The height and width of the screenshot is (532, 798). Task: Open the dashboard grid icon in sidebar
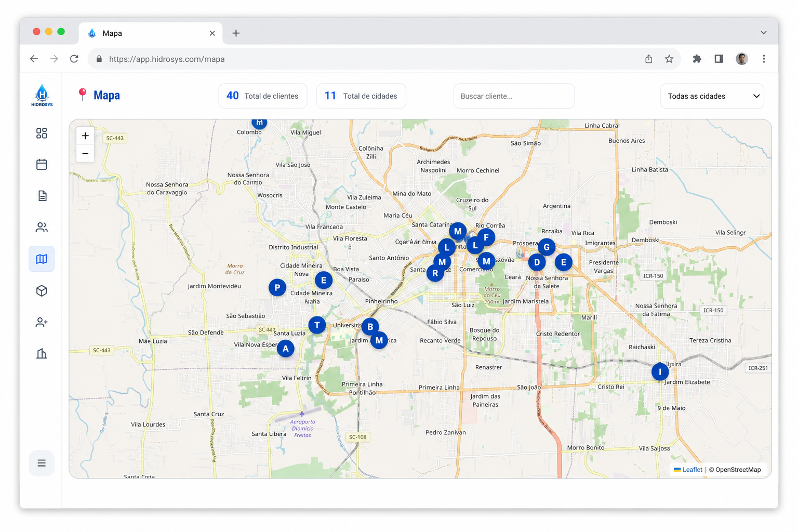(x=42, y=134)
